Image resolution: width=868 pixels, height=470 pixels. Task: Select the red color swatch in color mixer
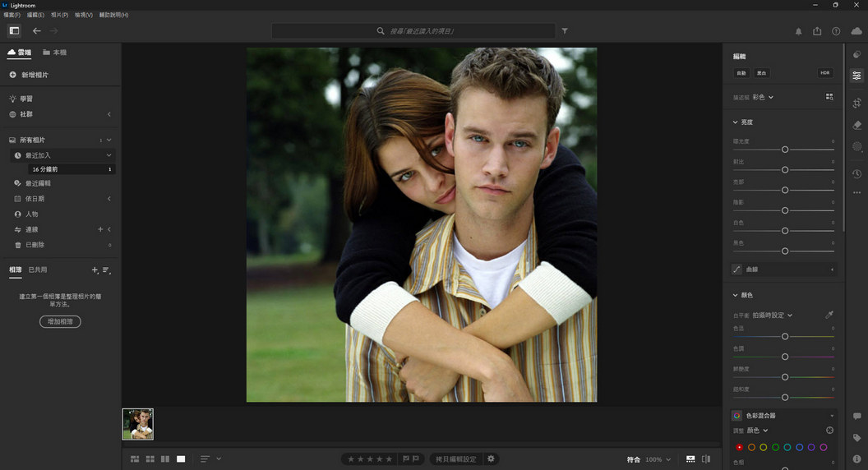pos(739,447)
